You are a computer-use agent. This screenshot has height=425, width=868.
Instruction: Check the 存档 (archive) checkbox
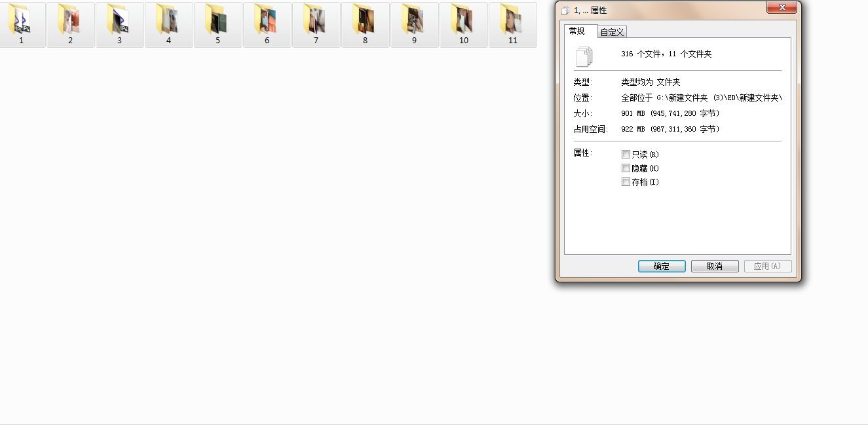pyautogui.click(x=626, y=182)
